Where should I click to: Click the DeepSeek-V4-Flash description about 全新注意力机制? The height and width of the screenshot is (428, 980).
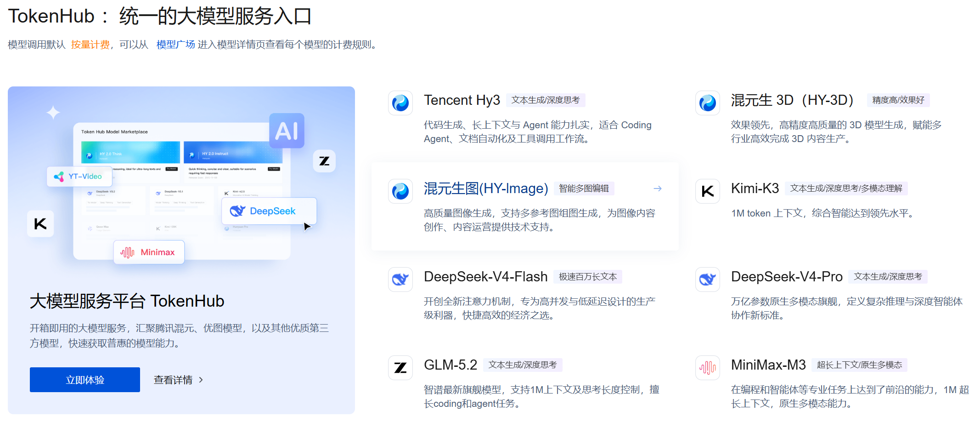click(540, 308)
